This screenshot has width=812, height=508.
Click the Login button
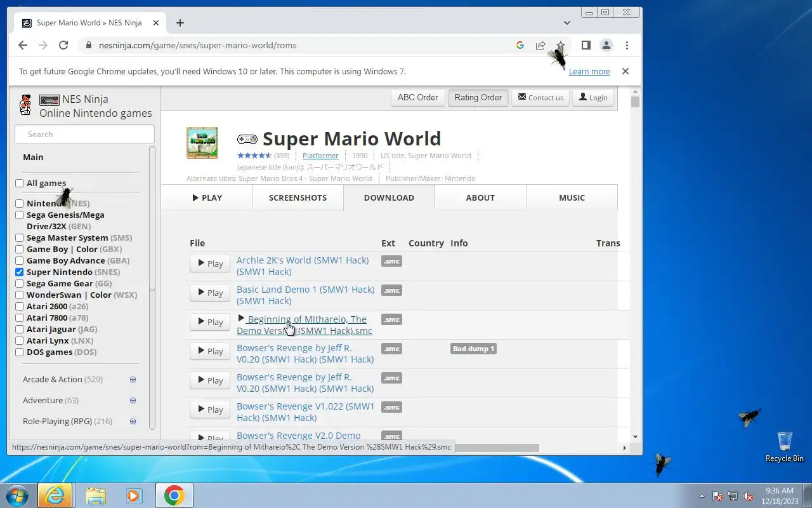593,98
